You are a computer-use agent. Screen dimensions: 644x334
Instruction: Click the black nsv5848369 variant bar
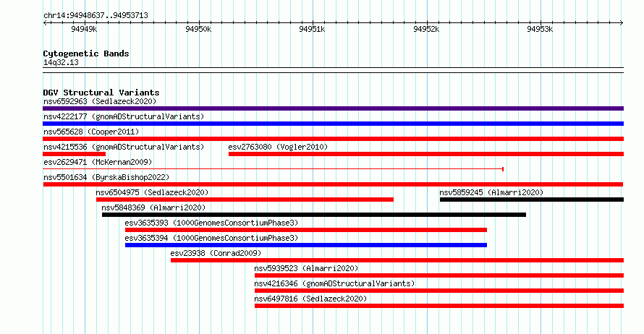(x=314, y=215)
